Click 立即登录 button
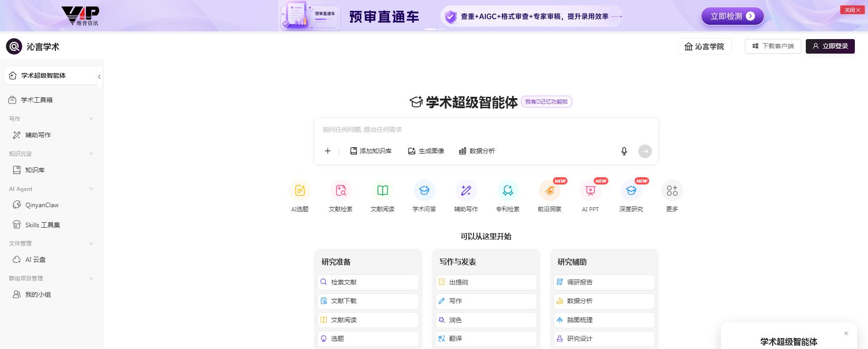The width and height of the screenshot is (868, 349). (x=830, y=46)
